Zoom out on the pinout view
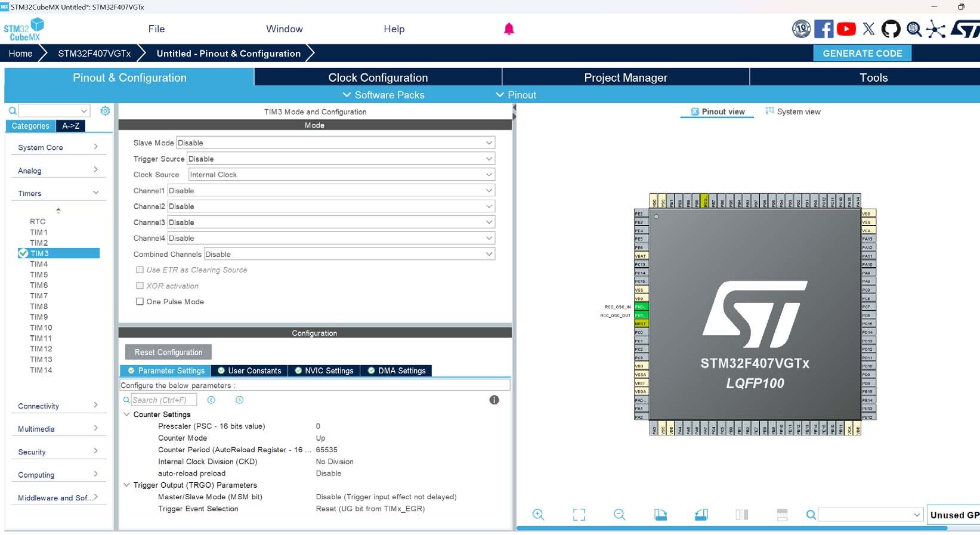Viewport: 980px width, 535px height. click(619, 514)
